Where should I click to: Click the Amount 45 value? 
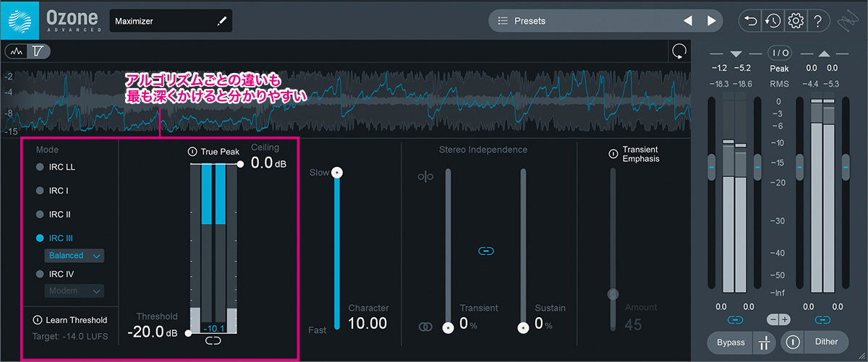(x=633, y=325)
